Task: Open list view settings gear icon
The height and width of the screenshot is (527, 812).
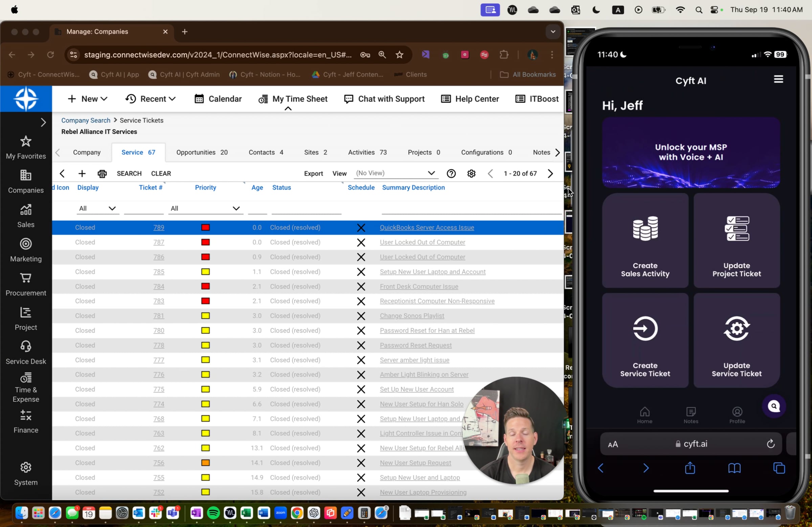Action: [471, 174]
